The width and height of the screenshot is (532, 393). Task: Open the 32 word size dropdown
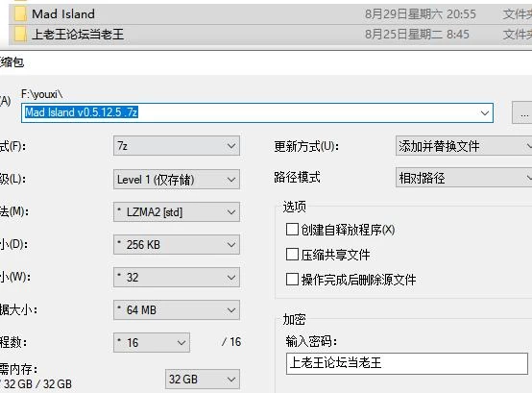(x=177, y=278)
